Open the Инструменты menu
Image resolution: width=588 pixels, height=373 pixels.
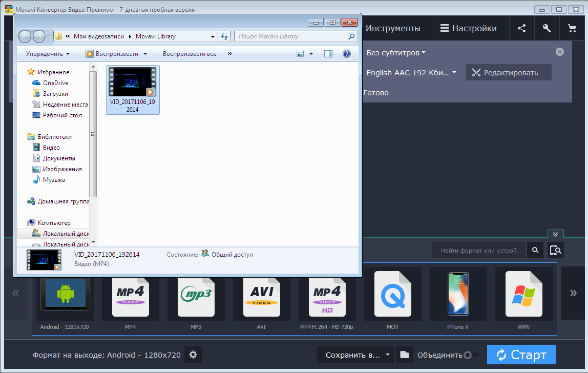(393, 29)
